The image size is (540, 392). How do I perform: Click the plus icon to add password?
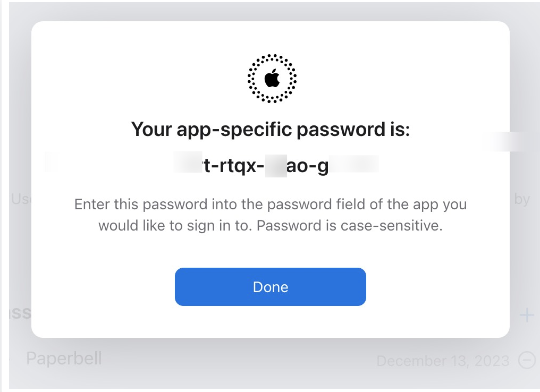click(526, 316)
